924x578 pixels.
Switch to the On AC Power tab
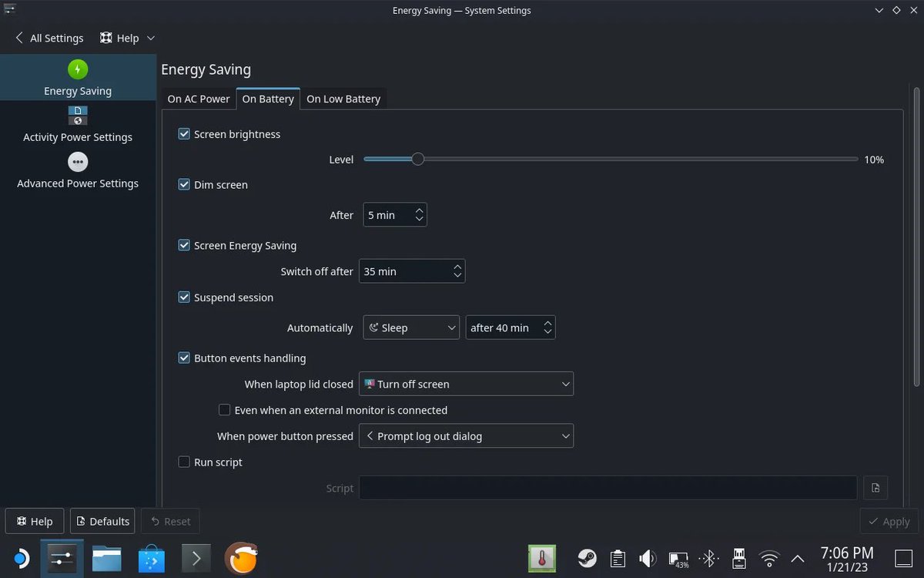click(199, 99)
